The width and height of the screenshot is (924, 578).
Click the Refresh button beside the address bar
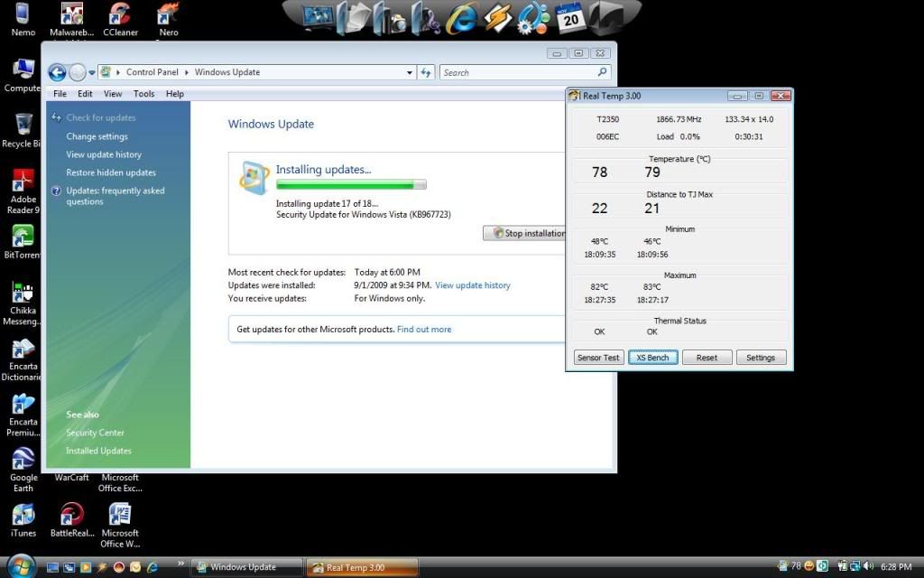426,72
